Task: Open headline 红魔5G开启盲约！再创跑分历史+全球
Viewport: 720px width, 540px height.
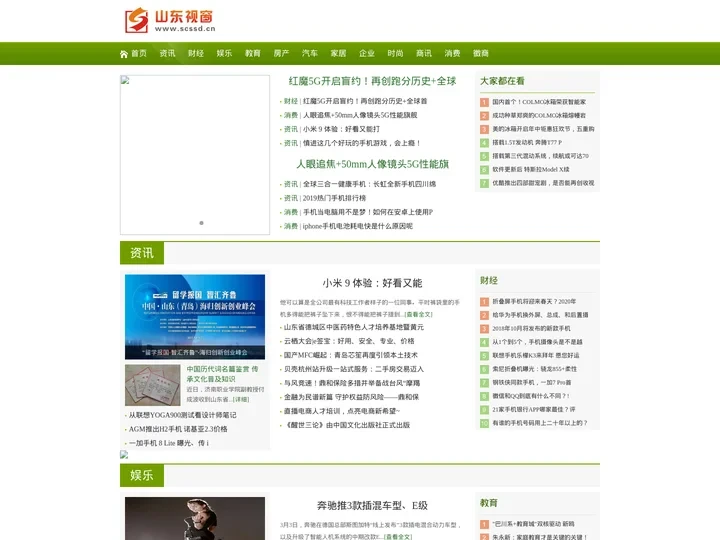Action: click(x=372, y=81)
